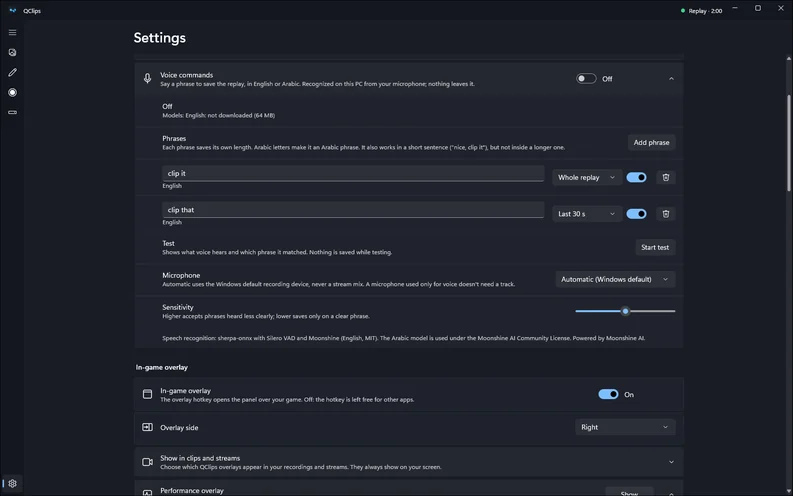Viewport: 793px width, 496px height.
Task: Open the Overlay side 'Right' dropdown
Action: tap(625, 427)
